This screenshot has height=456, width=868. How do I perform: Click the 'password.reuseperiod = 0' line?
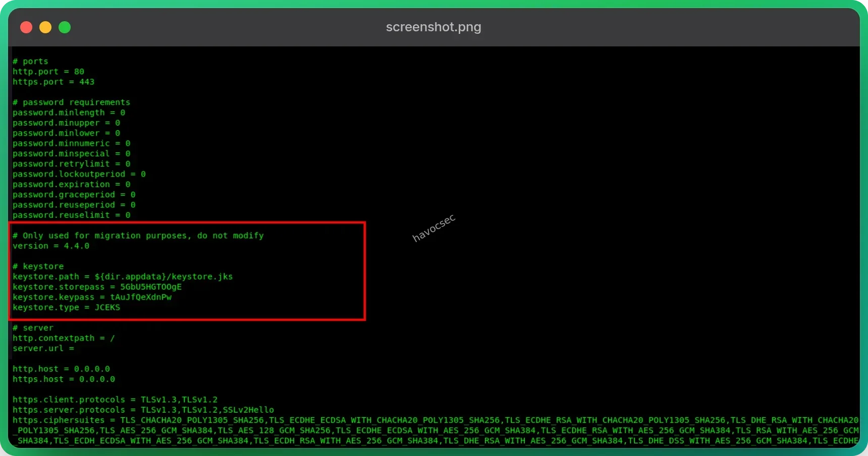coord(74,205)
